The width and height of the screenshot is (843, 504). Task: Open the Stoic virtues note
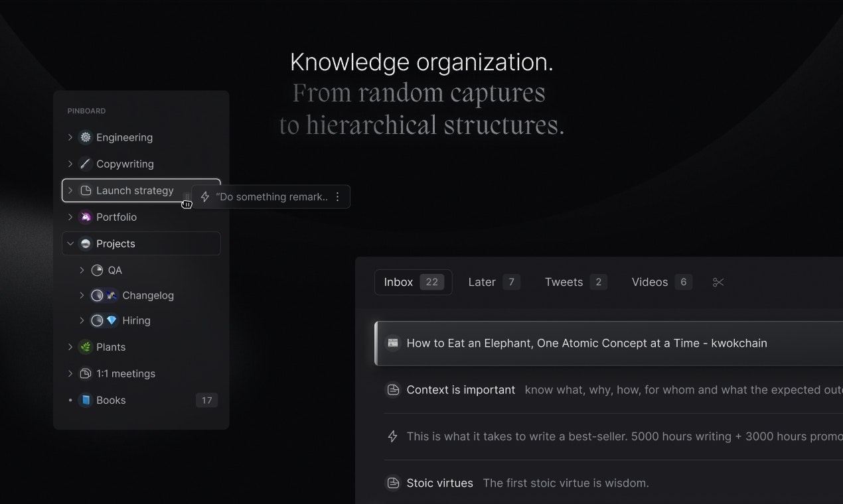point(613,483)
